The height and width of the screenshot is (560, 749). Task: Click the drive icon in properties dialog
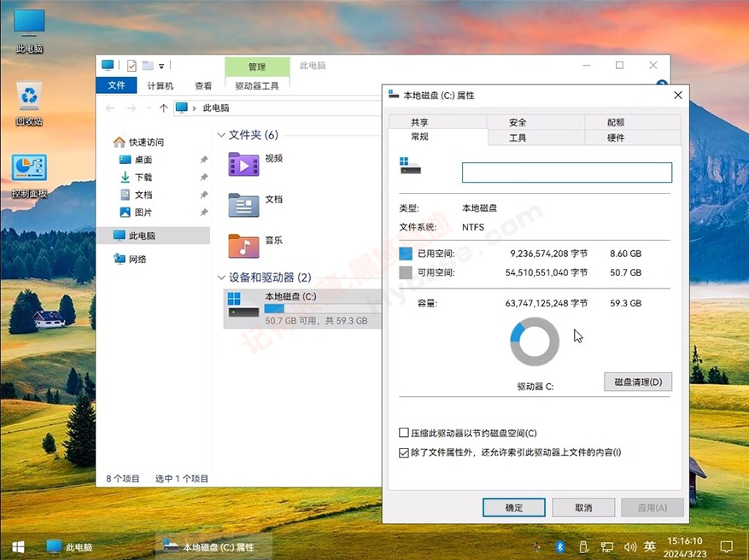tap(410, 166)
